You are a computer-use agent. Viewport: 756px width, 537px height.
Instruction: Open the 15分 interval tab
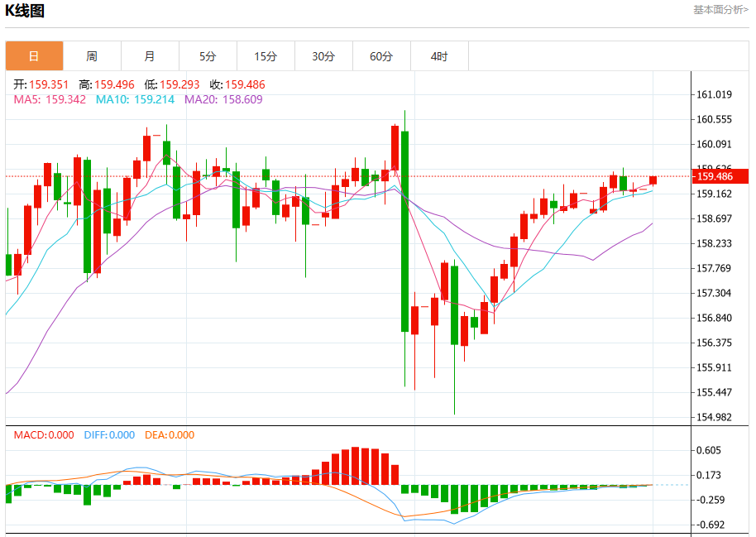(266, 56)
